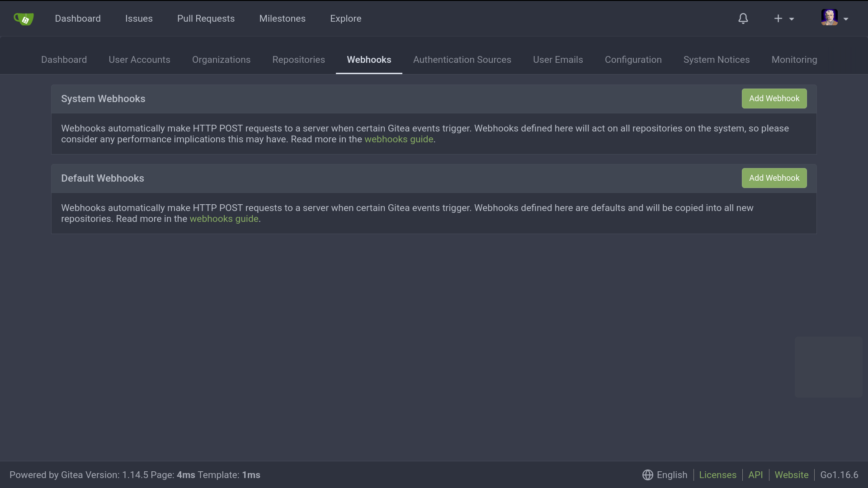Select the Configuration admin tab
Viewport: 868px width, 488px height.
pyautogui.click(x=633, y=60)
